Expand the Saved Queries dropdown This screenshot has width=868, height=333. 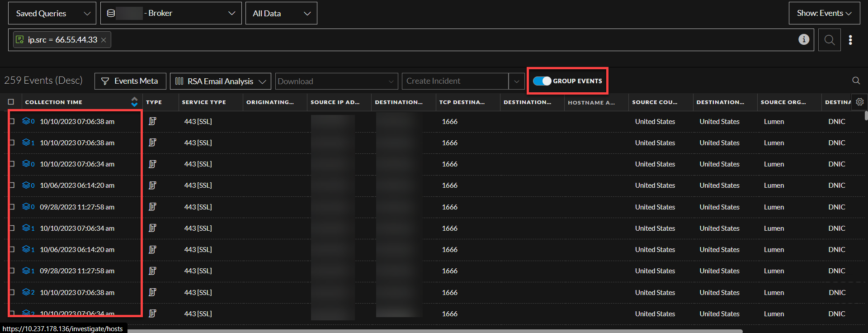point(52,13)
